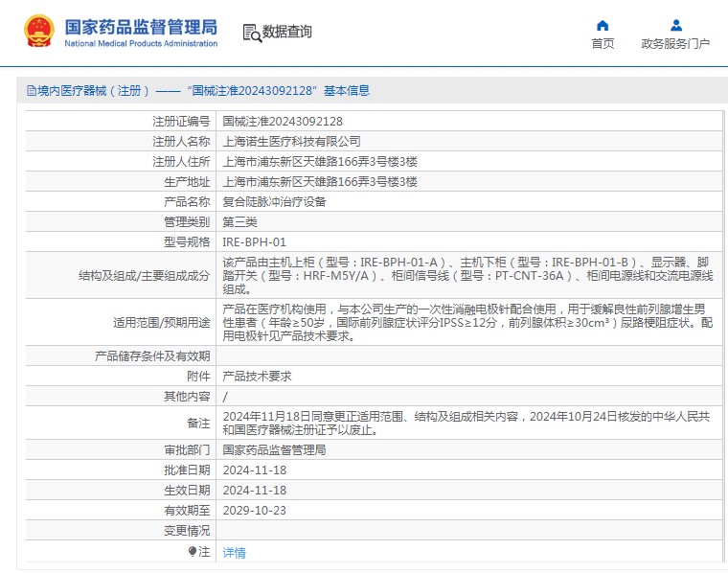Click registrant name 上海诺生医疗科技有限公司

[291, 142]
